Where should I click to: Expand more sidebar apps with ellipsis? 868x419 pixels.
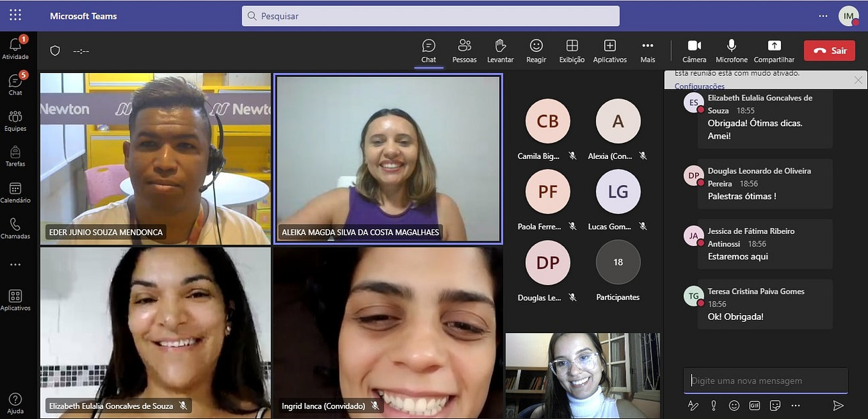tap(15, 265)
